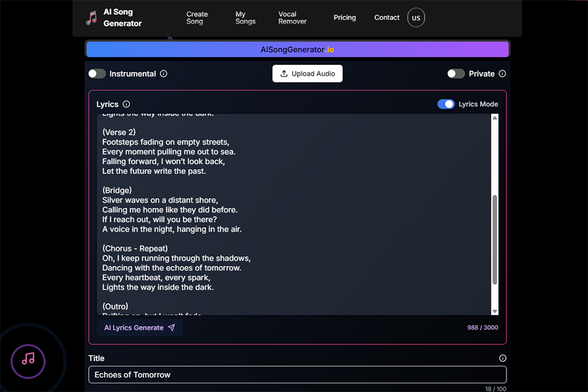Image resolution: width=588 pixels, height=392 pixels.
Task: Click 'Footsteps fading on empty streets,' line
Action: (166, 142)
